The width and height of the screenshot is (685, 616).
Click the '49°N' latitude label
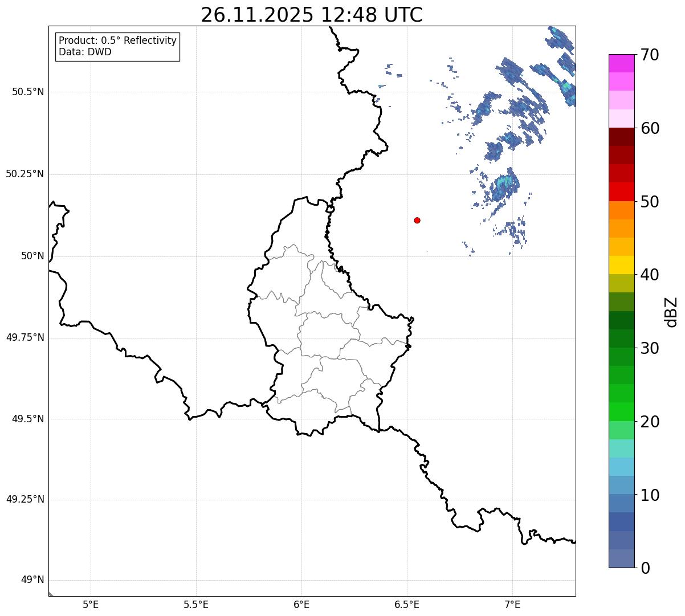[x=32, y=580]
